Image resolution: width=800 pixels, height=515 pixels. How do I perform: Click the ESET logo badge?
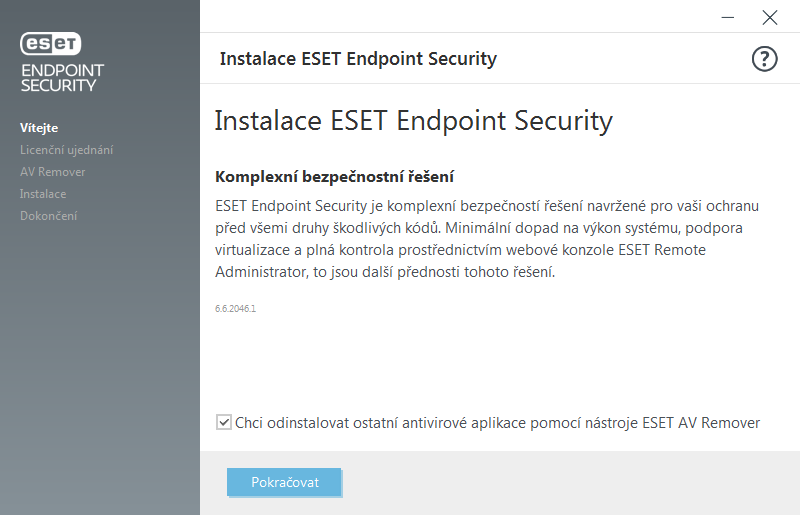click(51, 43)
